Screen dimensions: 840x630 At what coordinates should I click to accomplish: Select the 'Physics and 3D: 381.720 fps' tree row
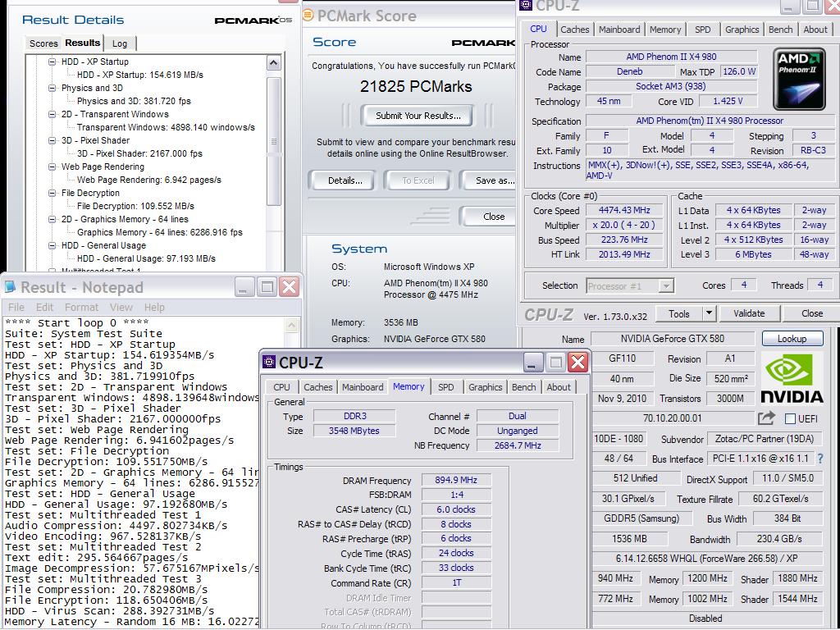(134, 101)
